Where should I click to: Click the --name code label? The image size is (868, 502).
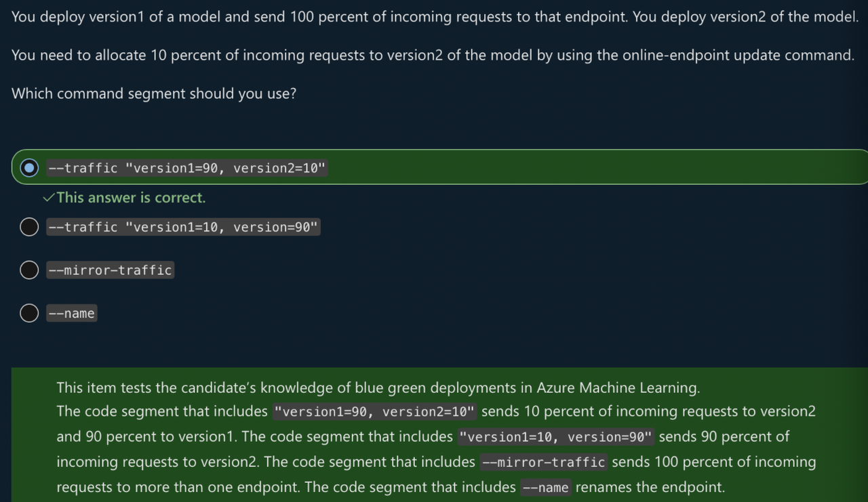[x=71, y=313]
